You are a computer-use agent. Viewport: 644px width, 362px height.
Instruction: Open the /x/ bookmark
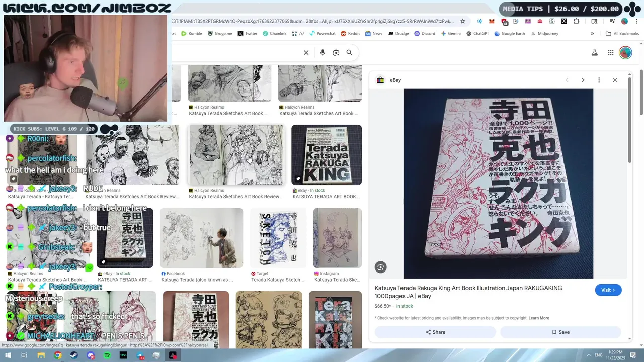tap(298, 34)
